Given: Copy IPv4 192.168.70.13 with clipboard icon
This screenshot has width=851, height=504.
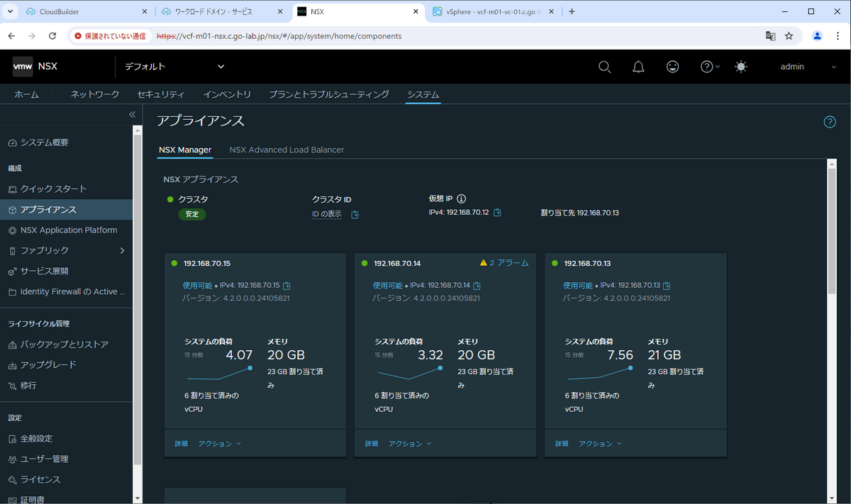Looking at the screenshot, I should point(667,286).
